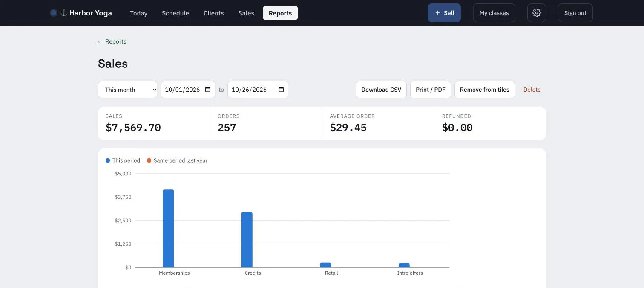Click the Intro offers axis label
Viewport: 644px width, 288px height.
(410, 273)
